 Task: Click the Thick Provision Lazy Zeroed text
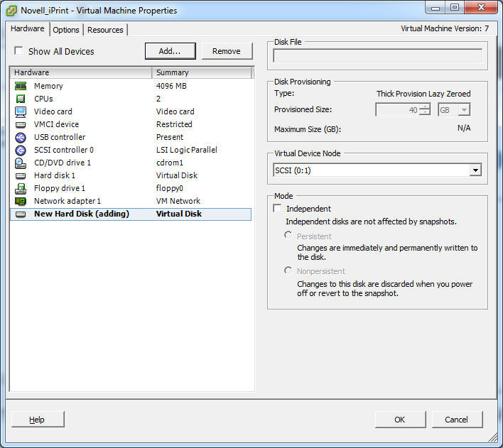coord(423,94)
